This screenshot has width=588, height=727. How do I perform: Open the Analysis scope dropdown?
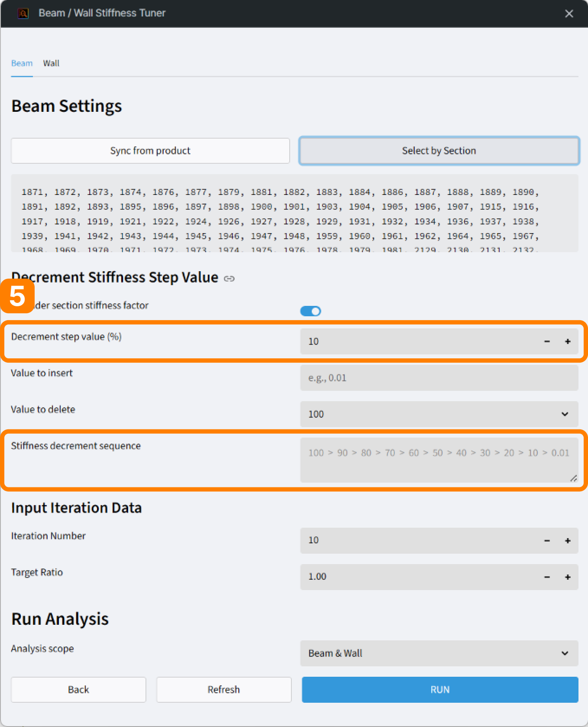439,653
